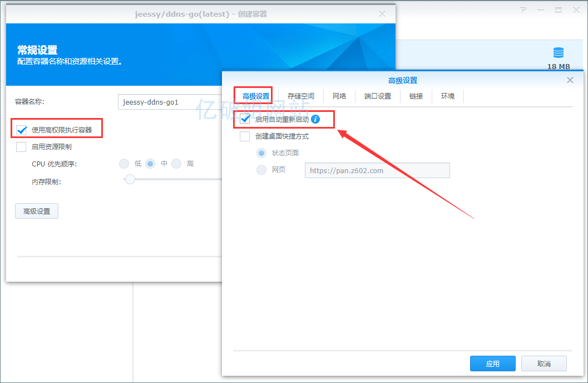The height and width of the screenshot is (383, 588).
Task: Switch to the 存储空间 tab
Action: (300, 96)
